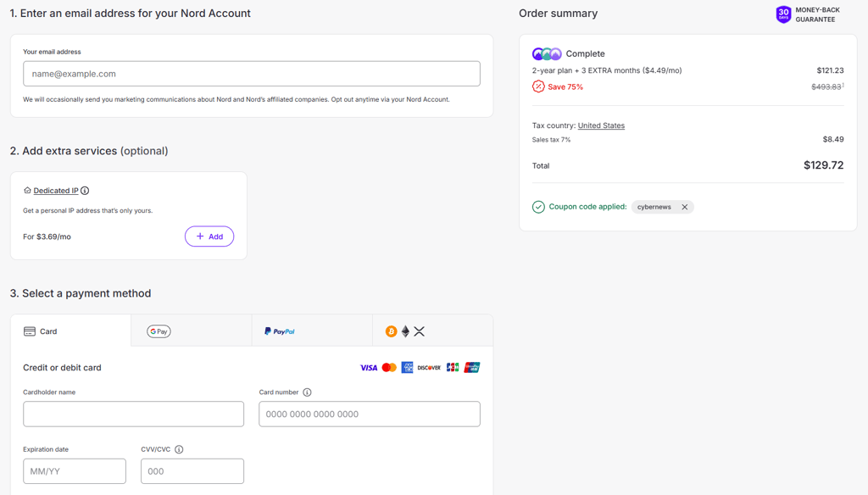This screenshot has width=868, height=495.
Task: Show Dedicated IP info tooltip icon
Action: [85, 191]
